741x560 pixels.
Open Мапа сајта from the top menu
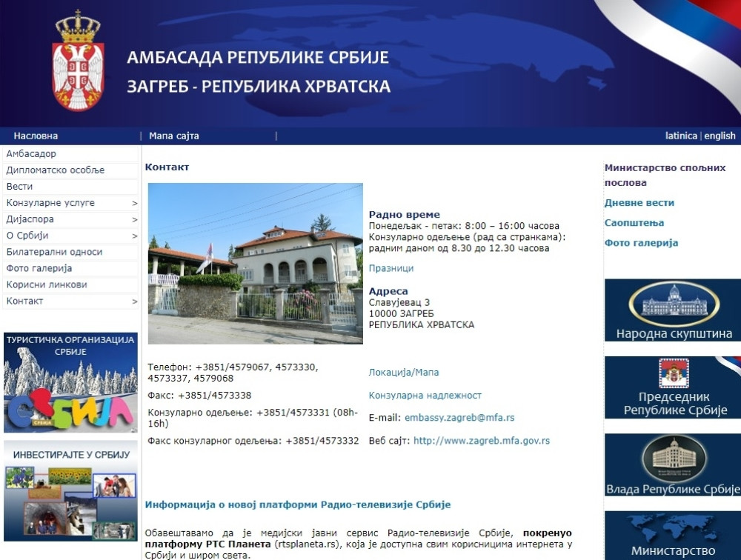pyautogui.click(x=173, y=136)
